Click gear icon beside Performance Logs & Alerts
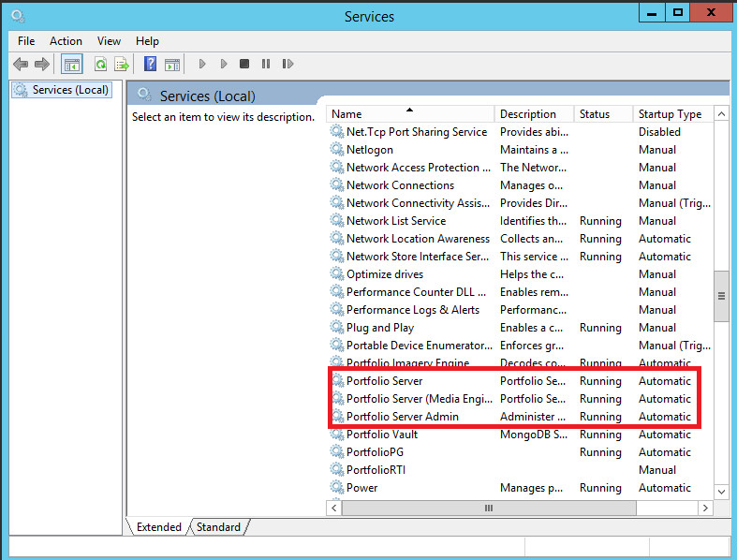Viewport: 737px width, 560px height. 336,309
